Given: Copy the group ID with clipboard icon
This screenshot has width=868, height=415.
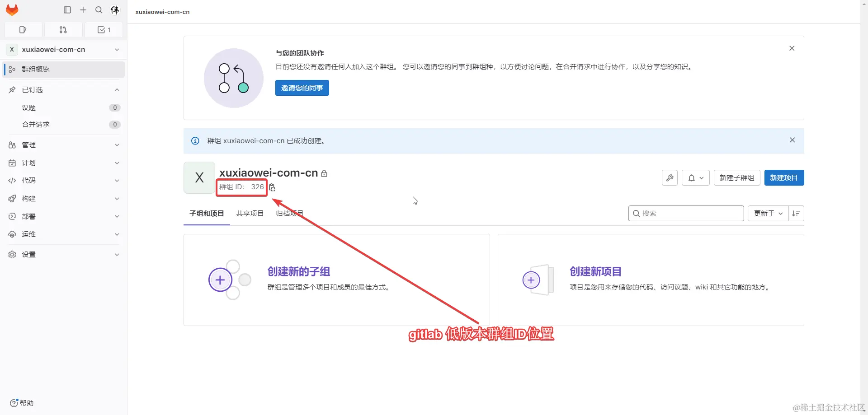Looking at the screenshot, I should [x=272, y=187].
